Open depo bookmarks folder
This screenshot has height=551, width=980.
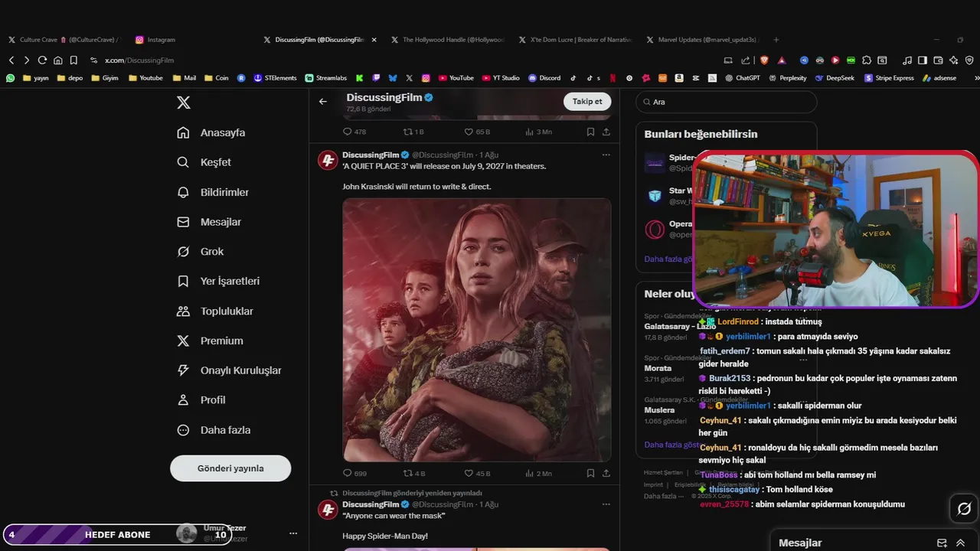70,78
